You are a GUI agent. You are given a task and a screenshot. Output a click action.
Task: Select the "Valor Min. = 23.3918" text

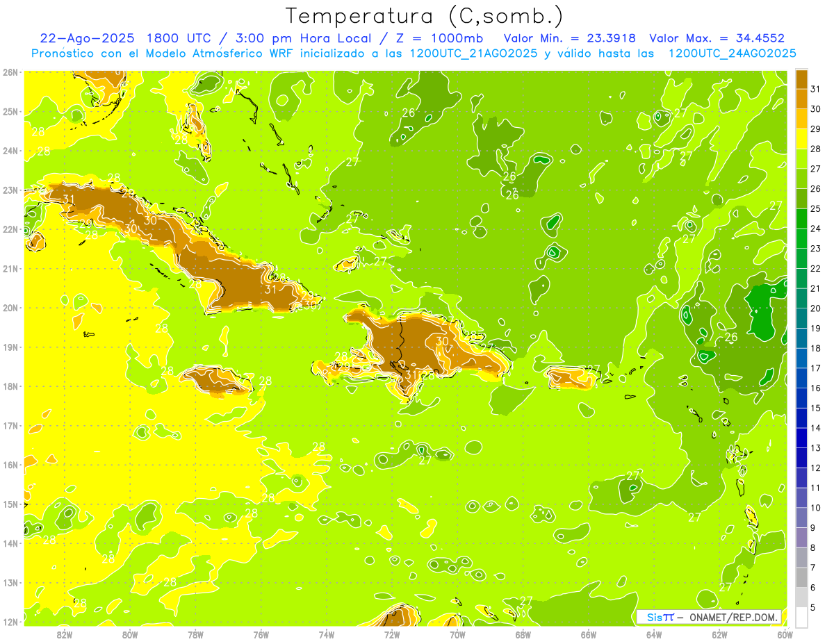point(570,38)
